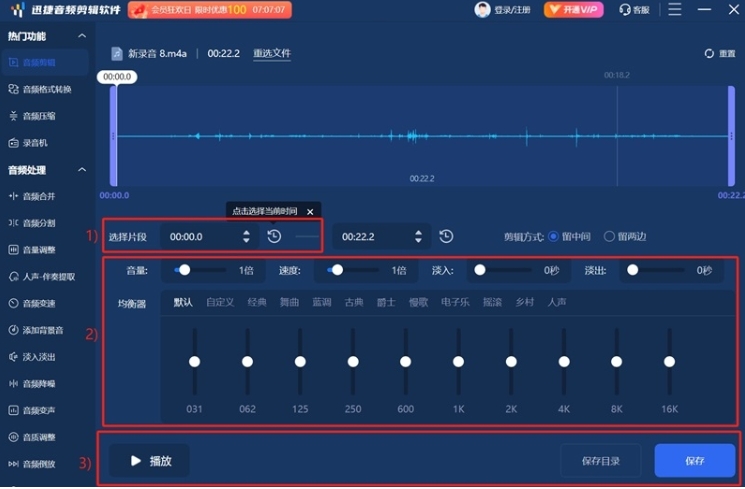
Task: Select the 默认 equalizer preset
Action: (183, 302)
